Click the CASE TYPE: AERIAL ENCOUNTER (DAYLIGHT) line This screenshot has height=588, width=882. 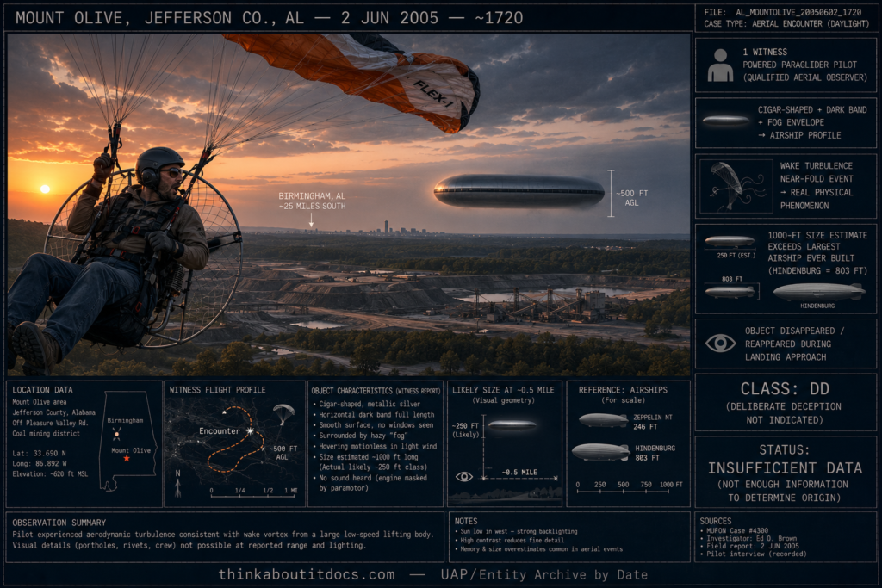pos(786,23)
